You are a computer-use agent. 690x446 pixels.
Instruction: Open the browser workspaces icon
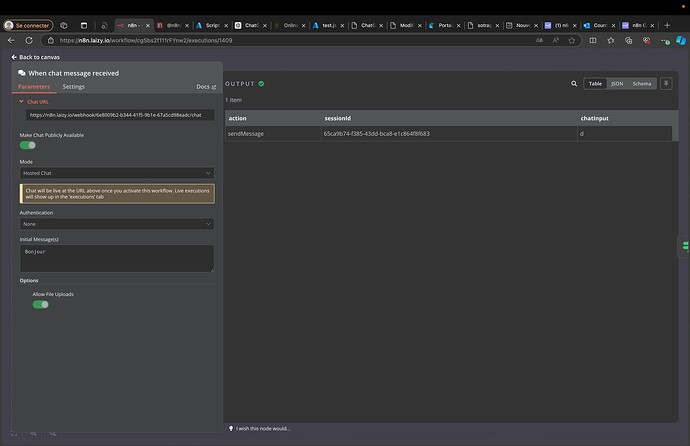click(x=64, y=26)
